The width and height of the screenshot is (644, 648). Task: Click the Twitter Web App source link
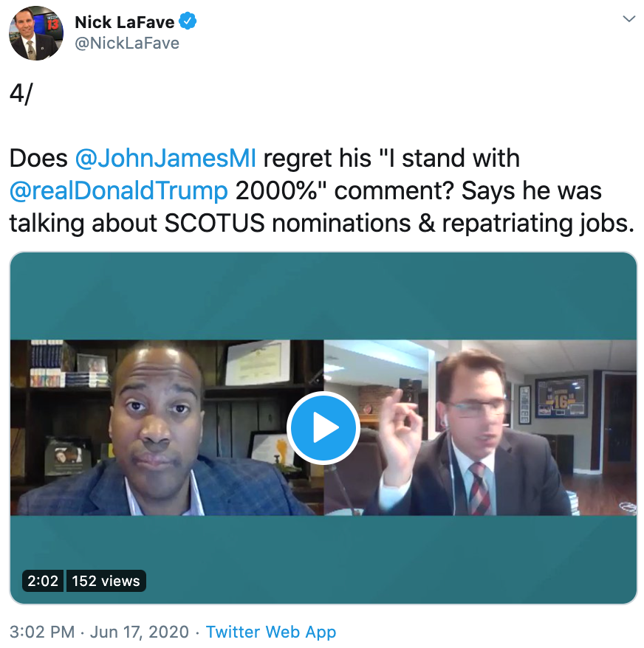(x=271, y=632)
